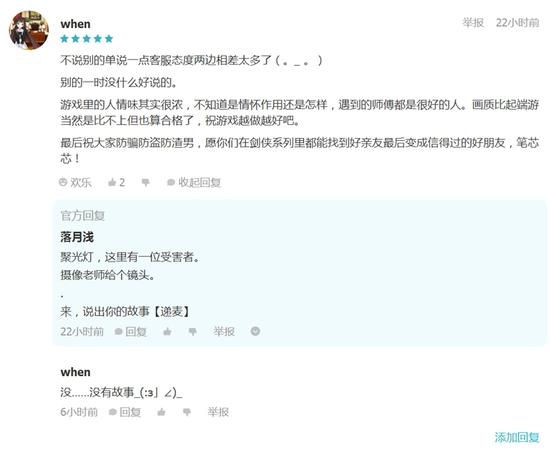
Task: Dislike the main review with thumbs-down
Action: pyautogui.click(x=145, y=182)
